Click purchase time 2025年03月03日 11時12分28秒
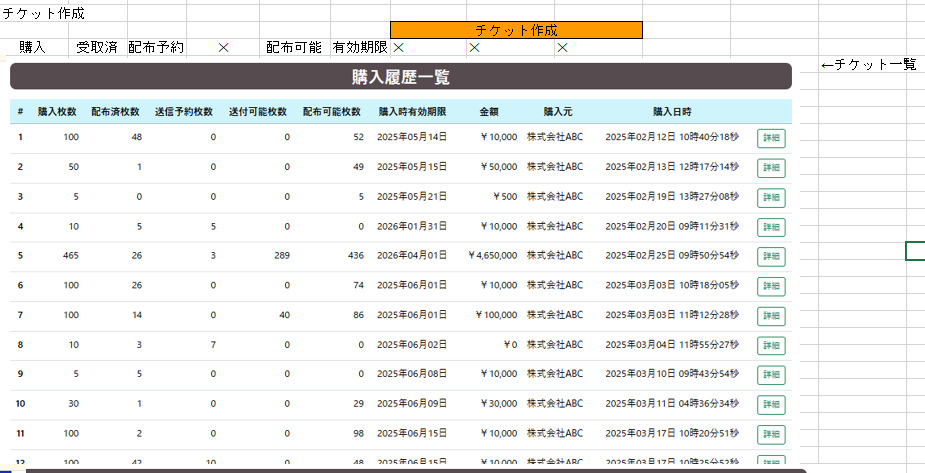This screenshot has width=925, height=473. pyautogui.click(x=672, y=315)
